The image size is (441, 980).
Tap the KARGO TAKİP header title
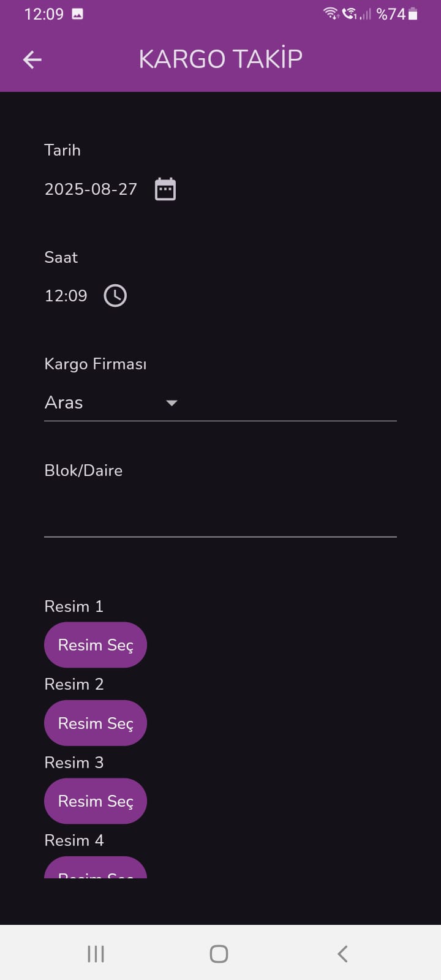[x=221, y=59]
